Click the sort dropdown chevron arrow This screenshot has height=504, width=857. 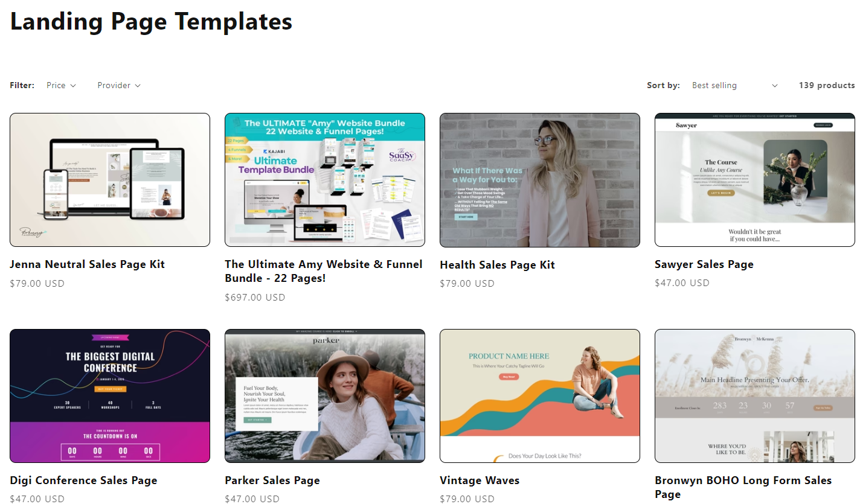coord(775,86)
